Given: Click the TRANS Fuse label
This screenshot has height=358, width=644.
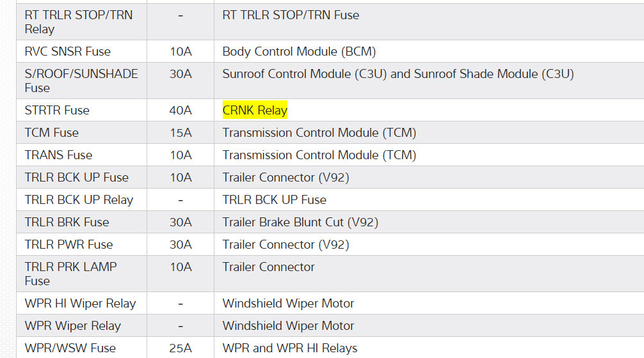Looking at the screenshot, I should tap(58, 155).
